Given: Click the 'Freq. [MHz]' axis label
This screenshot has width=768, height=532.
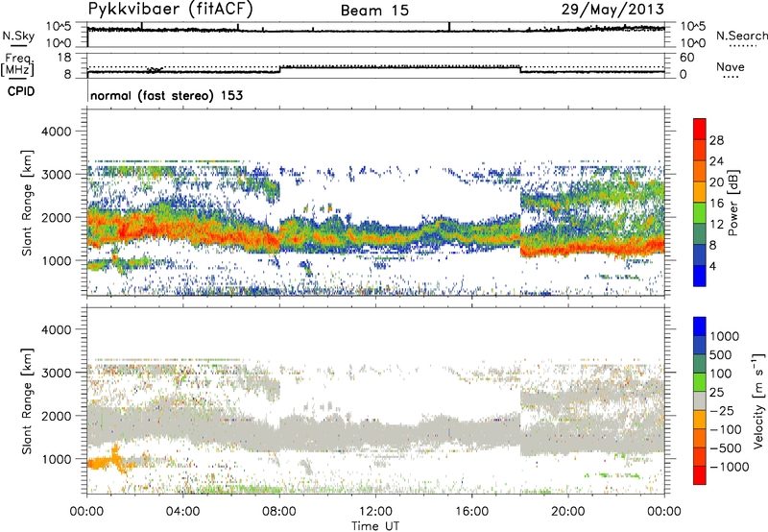Looking at the screenshot, I should 17,64.
